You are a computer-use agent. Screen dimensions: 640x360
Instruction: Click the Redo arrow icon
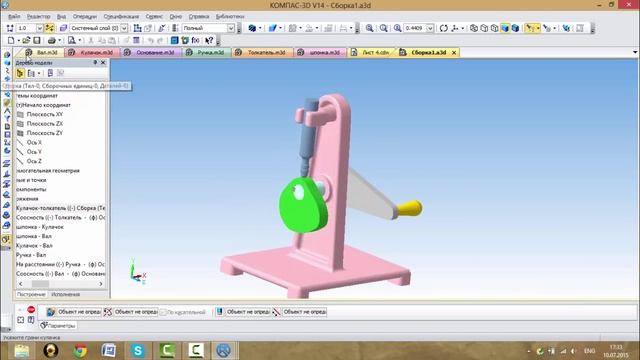pyautogui.click(x=160, y=40)
